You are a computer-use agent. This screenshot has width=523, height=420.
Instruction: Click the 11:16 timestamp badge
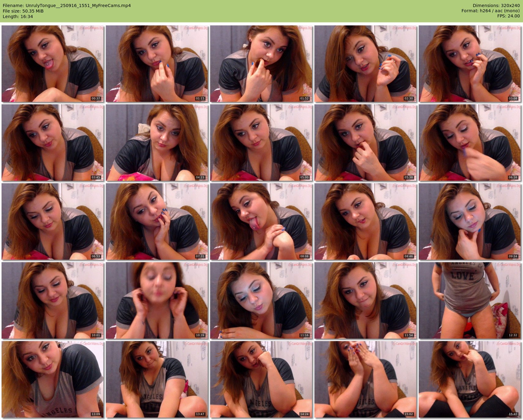(304, 335)
